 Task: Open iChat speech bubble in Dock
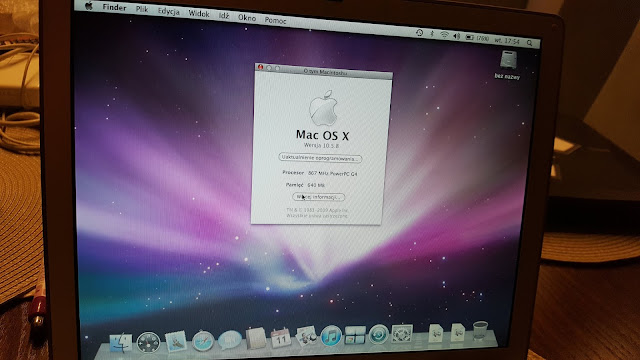click(230, 340)
